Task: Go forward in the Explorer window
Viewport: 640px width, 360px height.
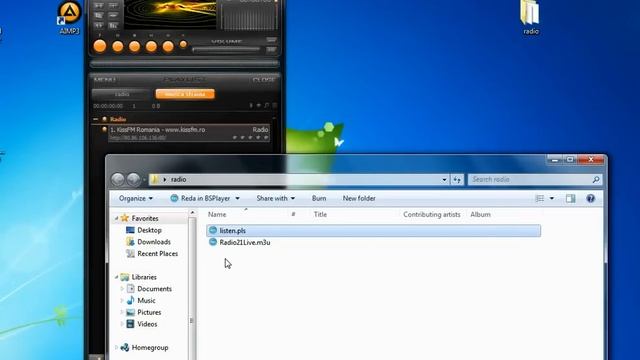Action: click(x=133, y=179)
